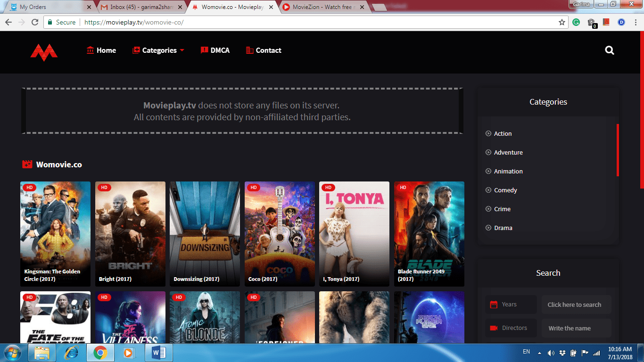Close the Womovie.co tab
This screenshot has height=362, width=644.
[x=271, y=7]
